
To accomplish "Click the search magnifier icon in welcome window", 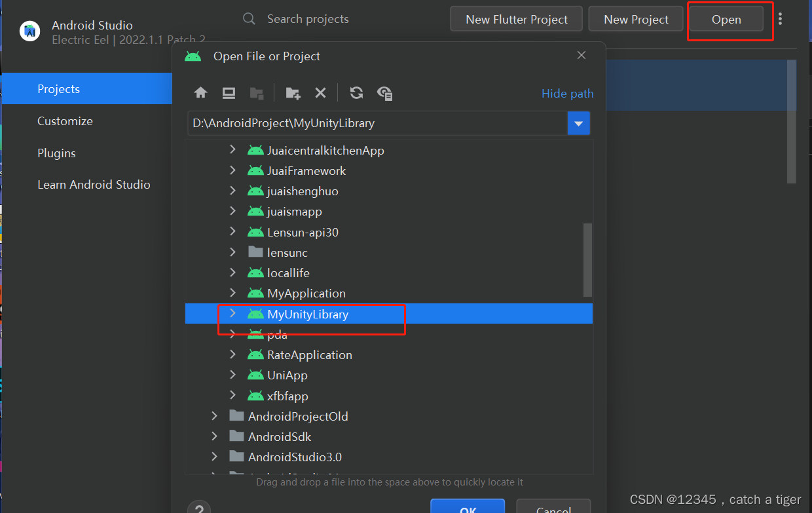I will tap(249, 19).
